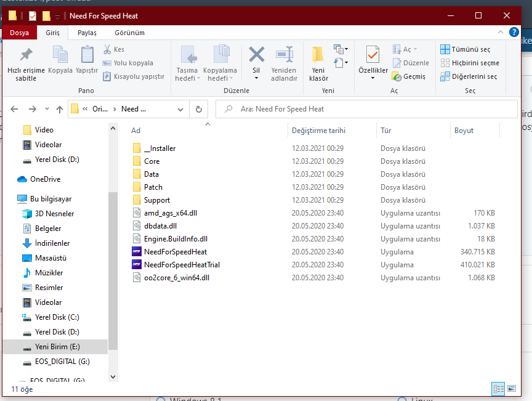Select all with Tümünü seç

[465, 49]
